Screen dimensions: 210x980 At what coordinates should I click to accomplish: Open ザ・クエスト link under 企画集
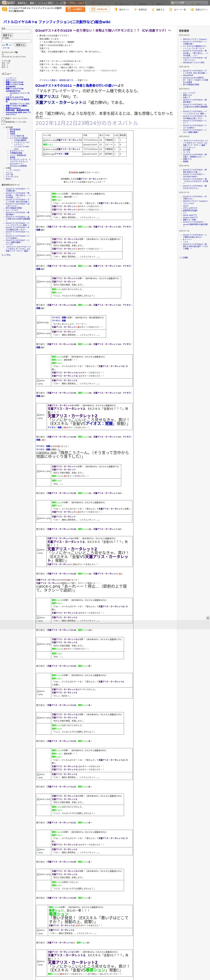tap(15, 170)
